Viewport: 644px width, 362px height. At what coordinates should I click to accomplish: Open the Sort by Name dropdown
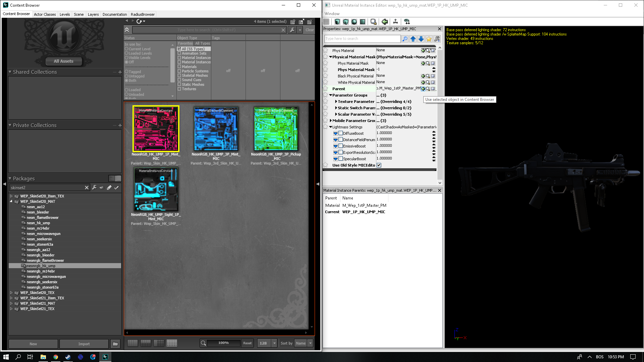tap(310, 343)
